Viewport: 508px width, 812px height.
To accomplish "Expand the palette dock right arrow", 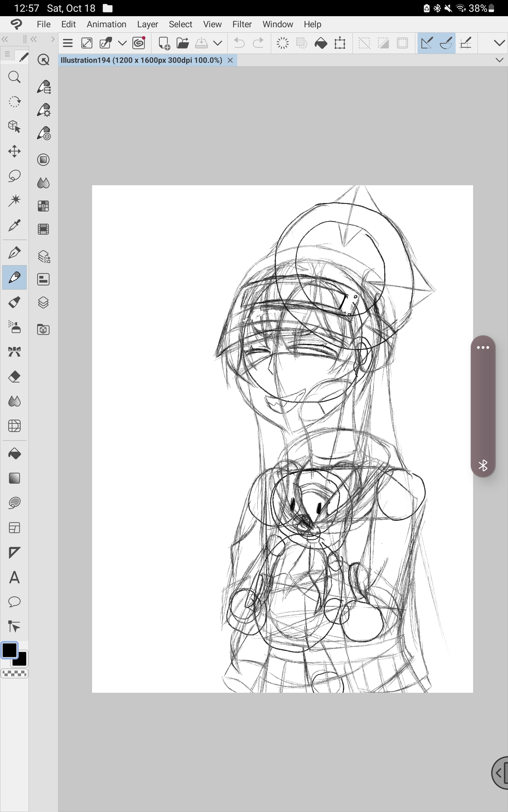I will point(52,39).
